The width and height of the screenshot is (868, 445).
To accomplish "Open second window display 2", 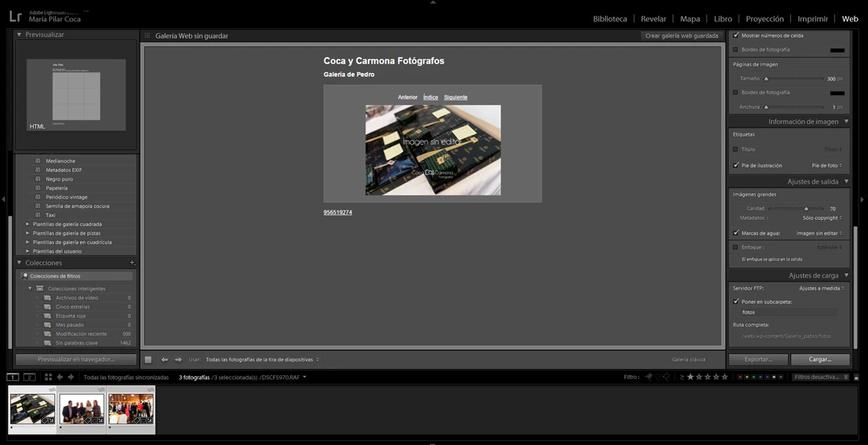I will [29, 378].
